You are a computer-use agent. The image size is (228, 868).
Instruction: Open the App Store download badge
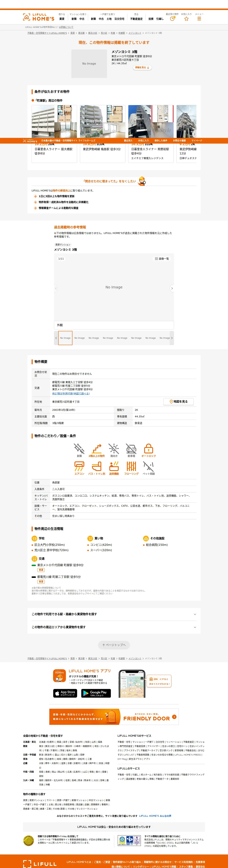point(65,693)
